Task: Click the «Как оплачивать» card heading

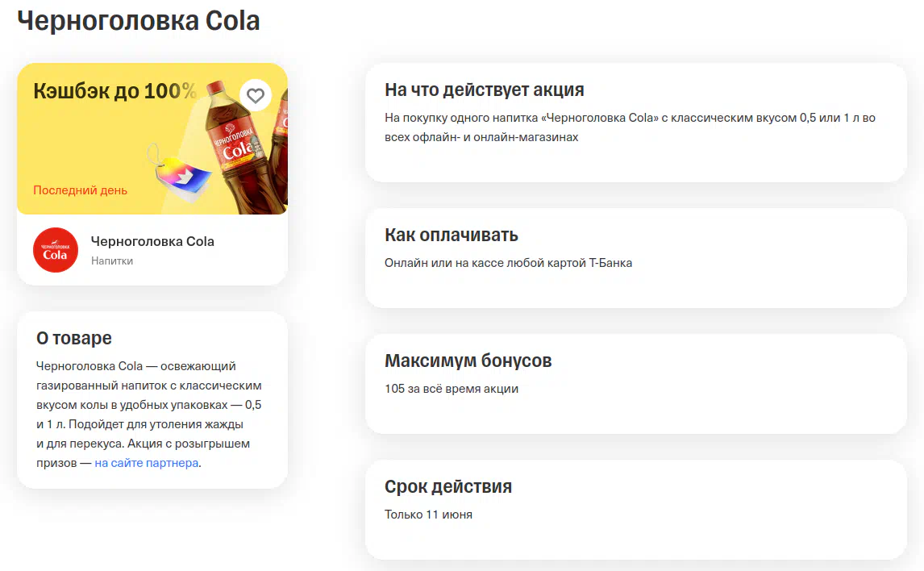Action: pyautogui.click(x=451, y=235)
